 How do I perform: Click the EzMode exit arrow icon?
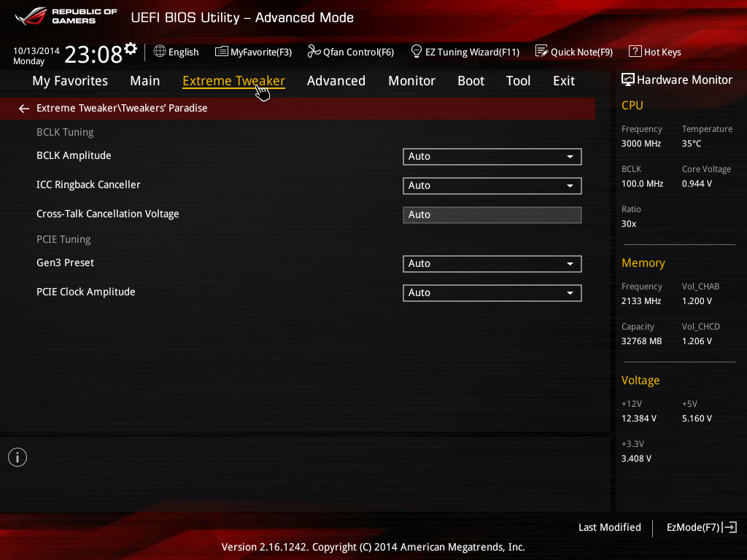(729, 527)
